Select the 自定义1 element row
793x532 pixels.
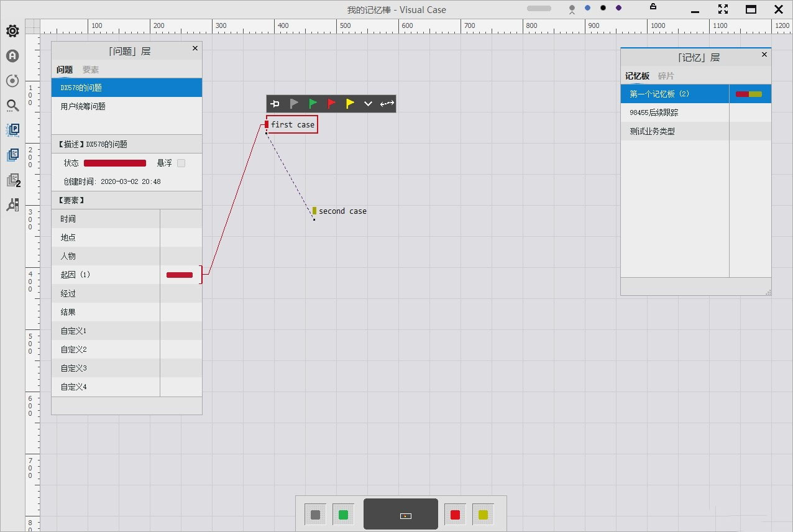coord(127,331)
